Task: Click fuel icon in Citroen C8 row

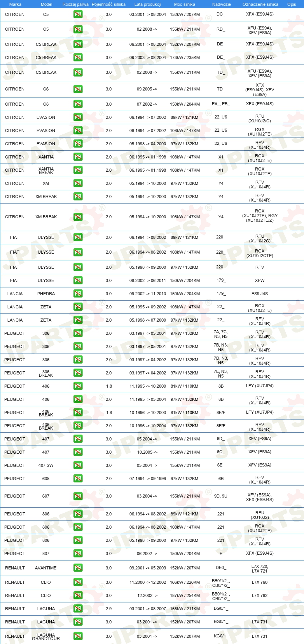Action: click(x=78, y=104)
